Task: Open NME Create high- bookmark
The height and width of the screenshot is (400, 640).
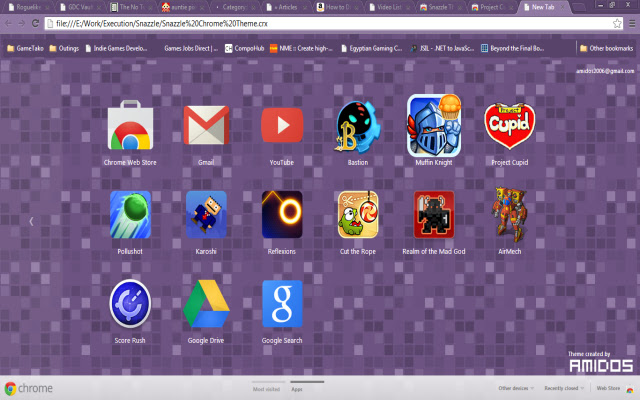Action: pyautogui.click(x=301, y=48)
